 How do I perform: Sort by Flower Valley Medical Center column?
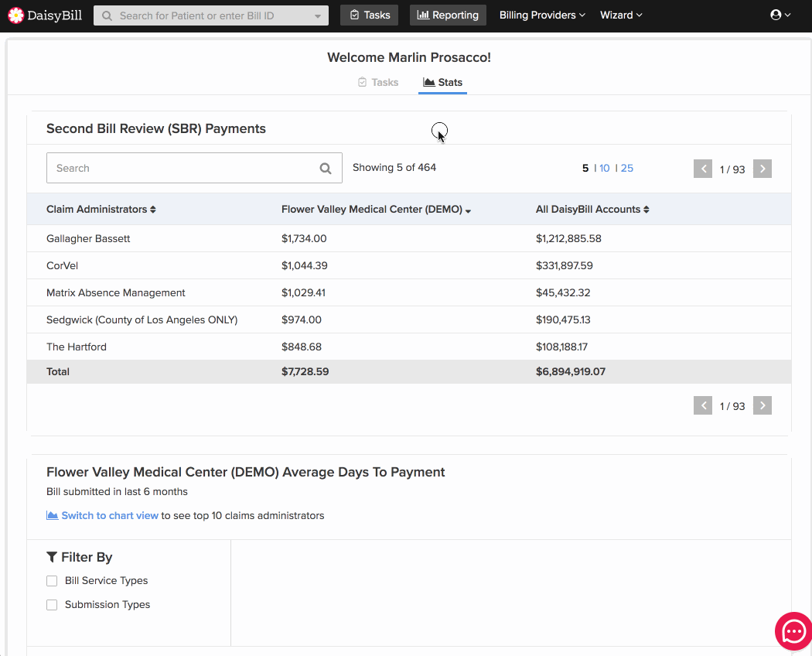(376, 210)
